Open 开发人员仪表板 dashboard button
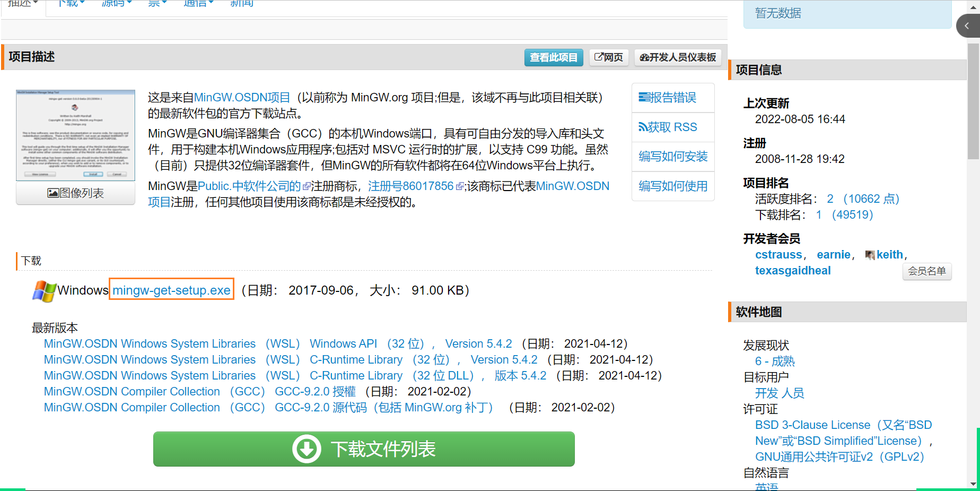980x491 pixels. coord(678,57)
